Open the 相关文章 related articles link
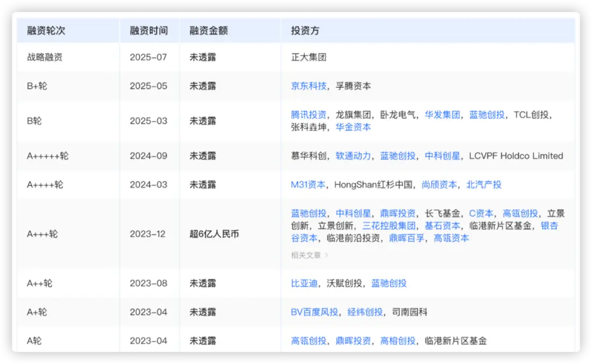The width and height of the screenshot is (592, 364). [x=309, y=256]
